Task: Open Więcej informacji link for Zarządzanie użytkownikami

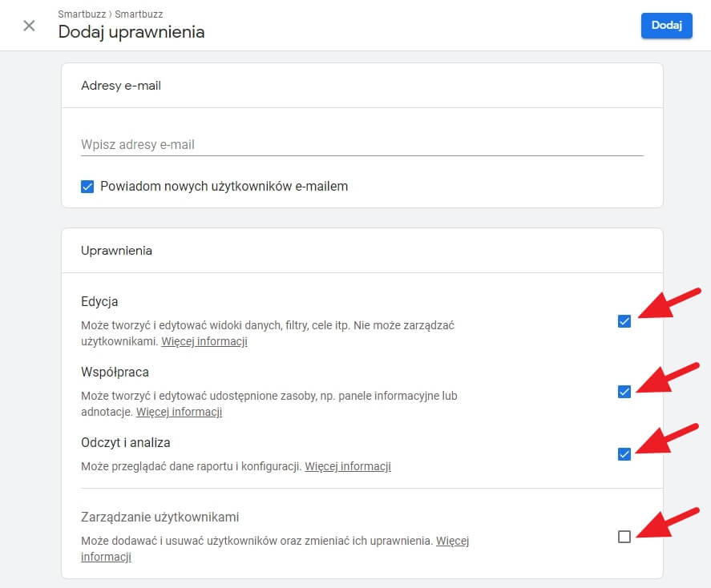Action: point(452,541)
